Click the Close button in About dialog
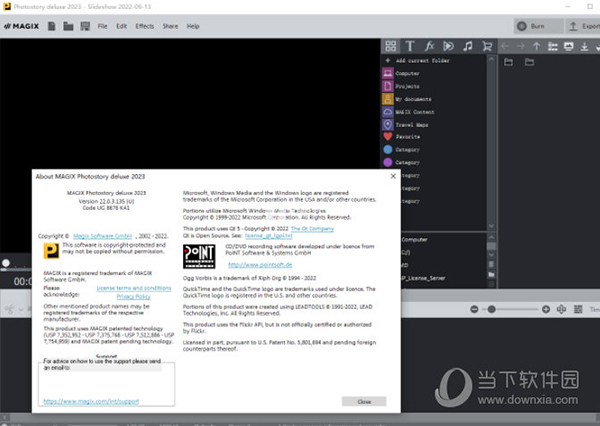The image size is (600, 426). click(364, 402)
